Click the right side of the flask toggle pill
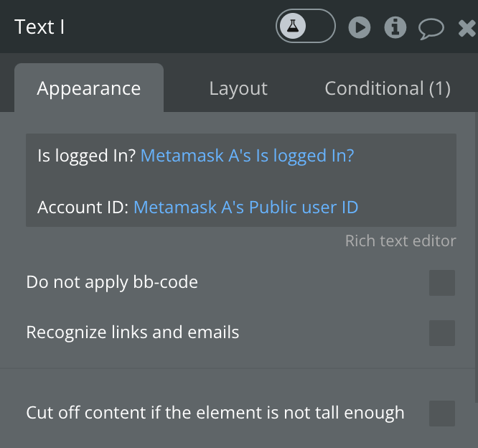Screen dimensions: 478x448 (x=320, y=27)
